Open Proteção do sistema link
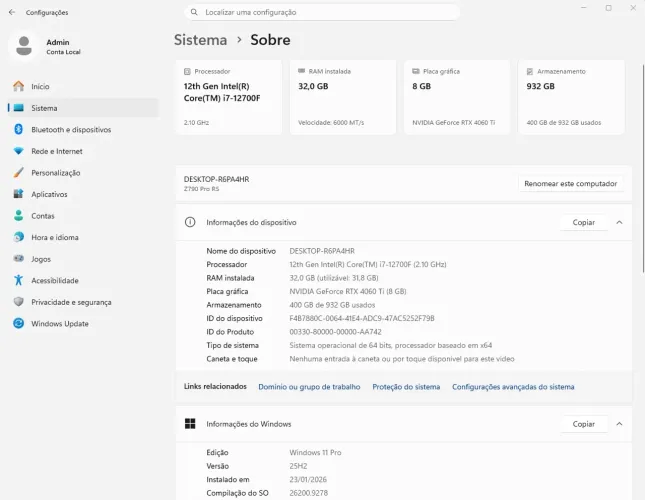The width and height of the screenshot is (645, 500). [406, 387]
